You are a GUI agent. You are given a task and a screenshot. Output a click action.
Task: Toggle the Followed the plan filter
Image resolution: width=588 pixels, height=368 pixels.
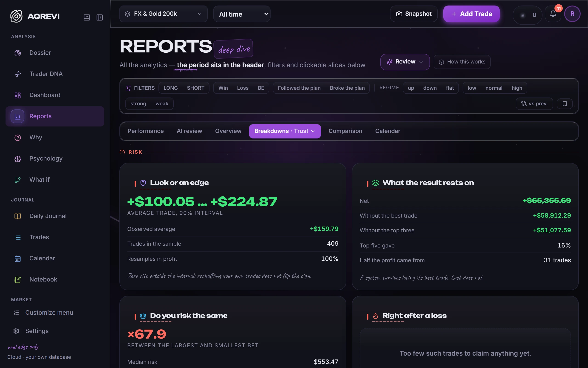[x=299, y=88]
